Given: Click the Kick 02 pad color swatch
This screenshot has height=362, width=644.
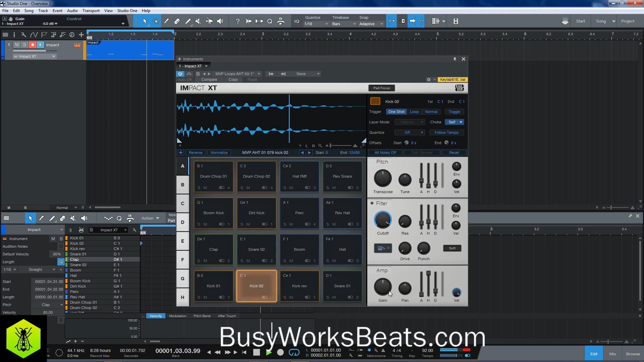Looking at the screenshot, I should pyautogui.click(x=375, y=101).
